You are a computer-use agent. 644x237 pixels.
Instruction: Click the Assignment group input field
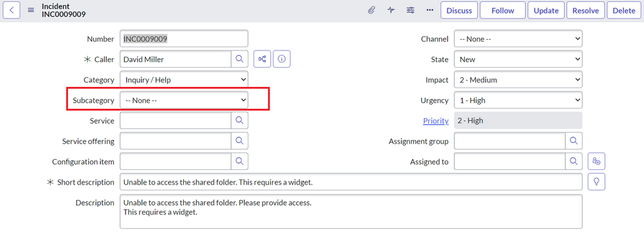click(x=510, y=141)
